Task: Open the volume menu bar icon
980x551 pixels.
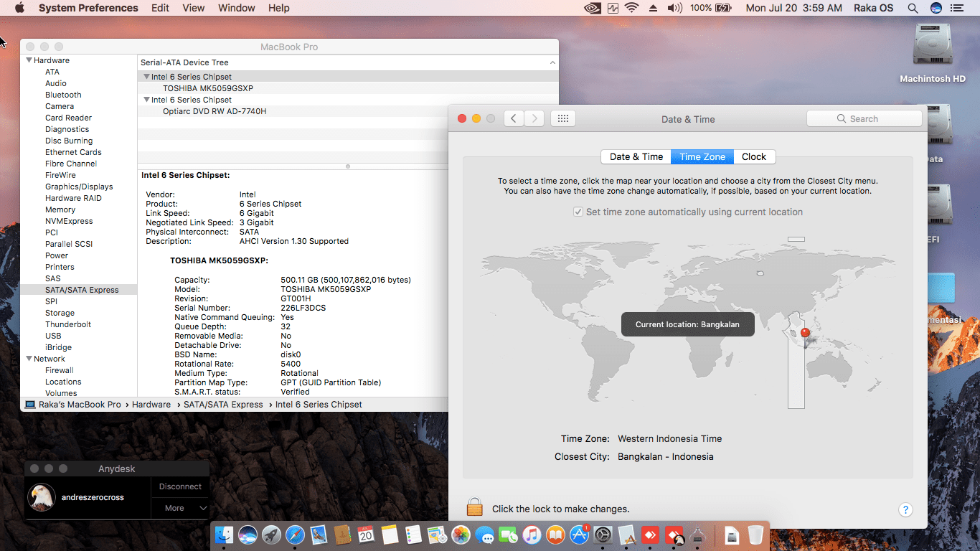Action: (x=674, y=8)
